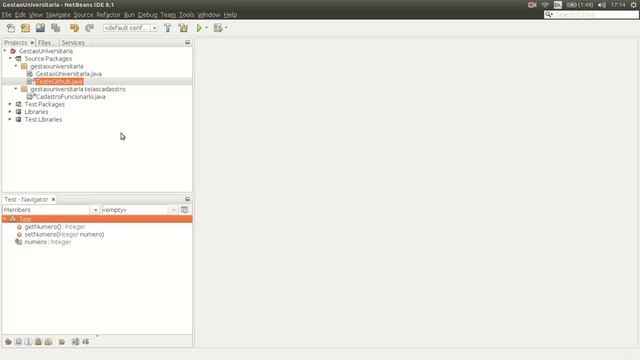Minimize the Projects panel group icon
The image size is (640, 360).
(187, 42)
